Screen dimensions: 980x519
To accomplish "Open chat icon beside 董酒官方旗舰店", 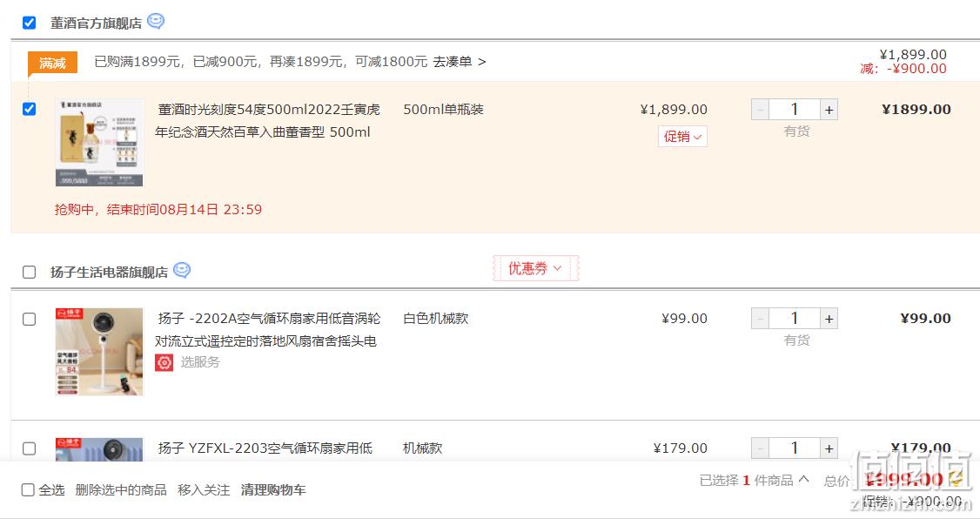I will [156, 21].
